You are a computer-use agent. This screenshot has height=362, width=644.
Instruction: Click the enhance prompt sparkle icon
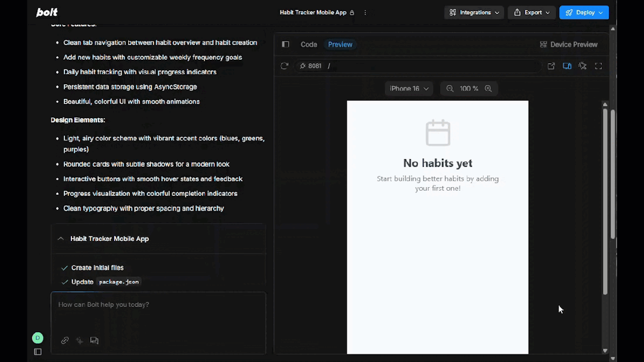click(80, 340)
